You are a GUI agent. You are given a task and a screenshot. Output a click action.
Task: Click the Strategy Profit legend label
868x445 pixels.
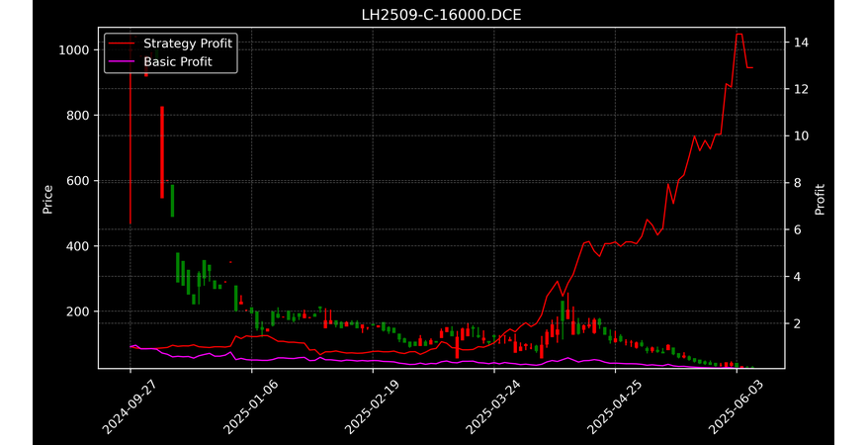click(x=188, y=44)
